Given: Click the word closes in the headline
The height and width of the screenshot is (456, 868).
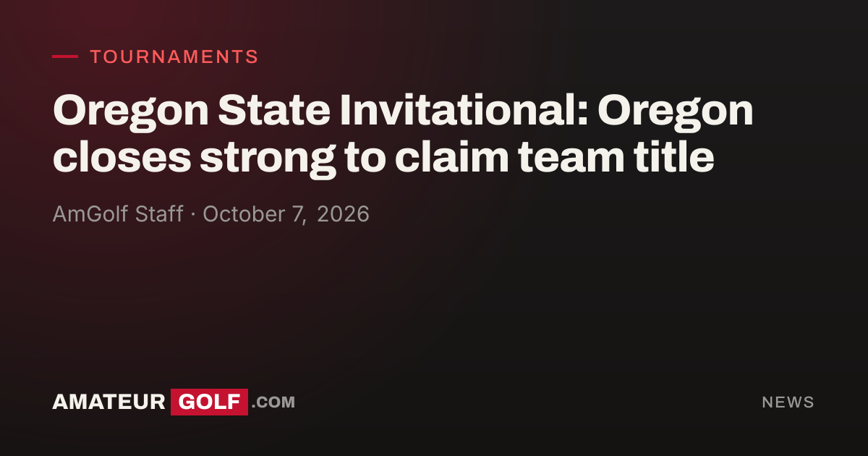Looking at the screenshot, I should 120,159.
